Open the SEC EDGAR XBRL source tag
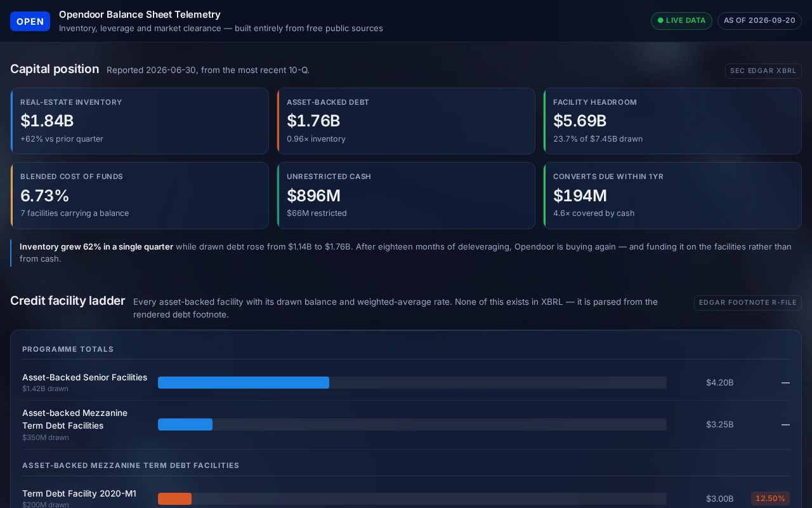The image size is (812, 508). [x=763, y=71]
